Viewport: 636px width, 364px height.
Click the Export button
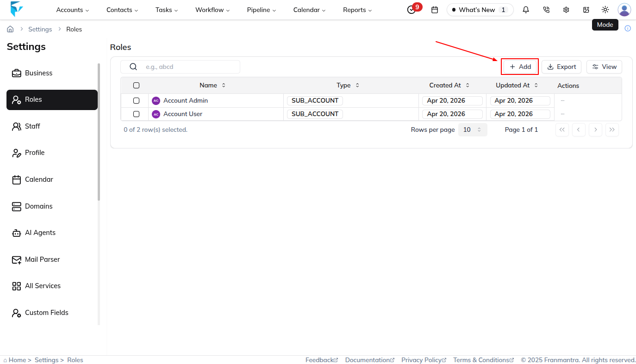[561, 67]
